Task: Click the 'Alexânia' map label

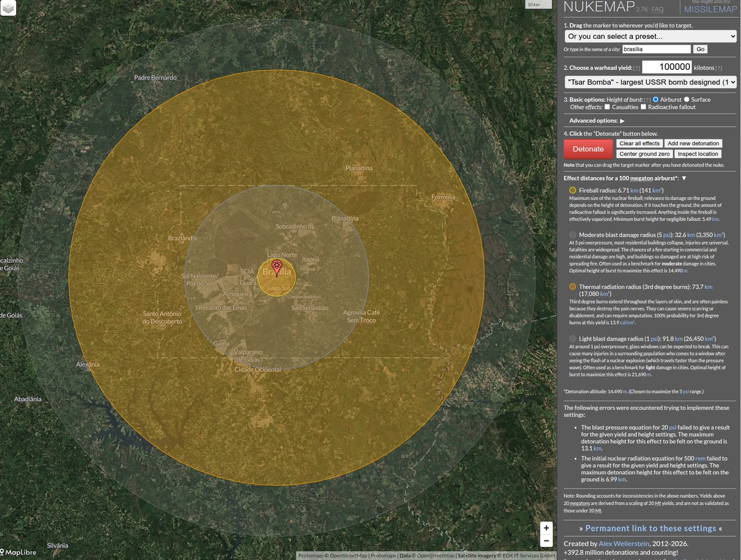Action: tap(88, 364)
